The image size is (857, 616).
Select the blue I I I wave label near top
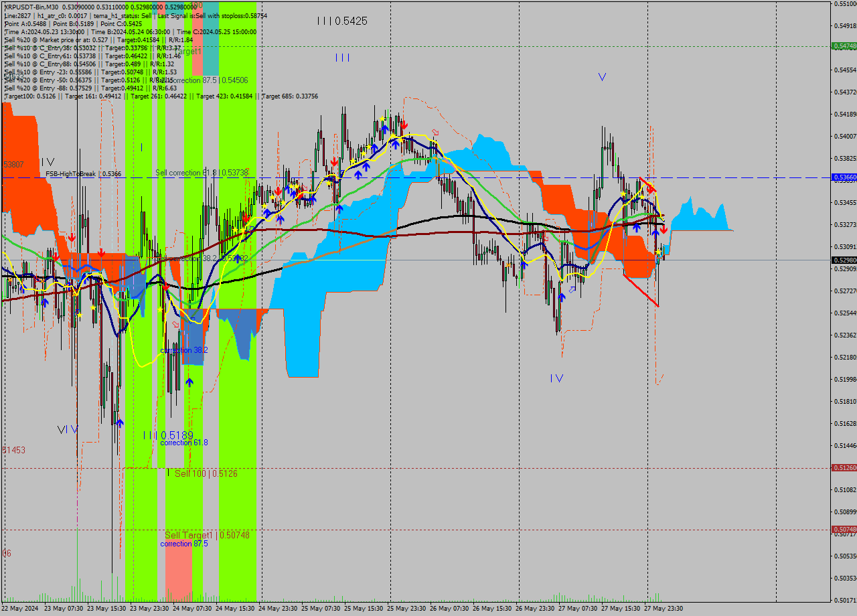[x=342, y=58]
